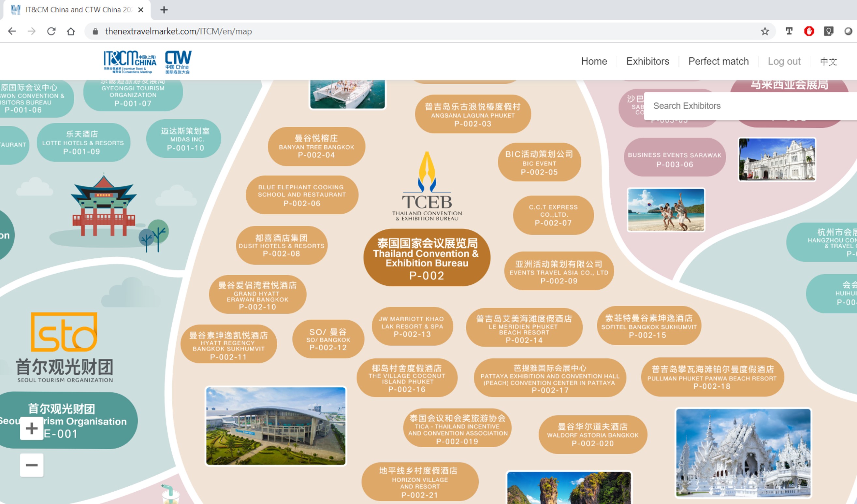
Task: Open Pattaya Exhibition and Convention Hall booth
Action: pyautogui.click(x=550, y=378)
